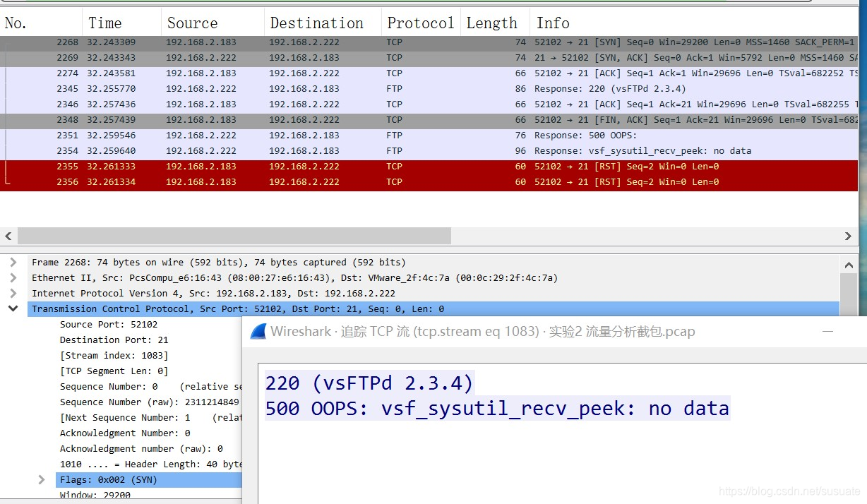Select packet 2268 SYN row

[x=429, y=42]
